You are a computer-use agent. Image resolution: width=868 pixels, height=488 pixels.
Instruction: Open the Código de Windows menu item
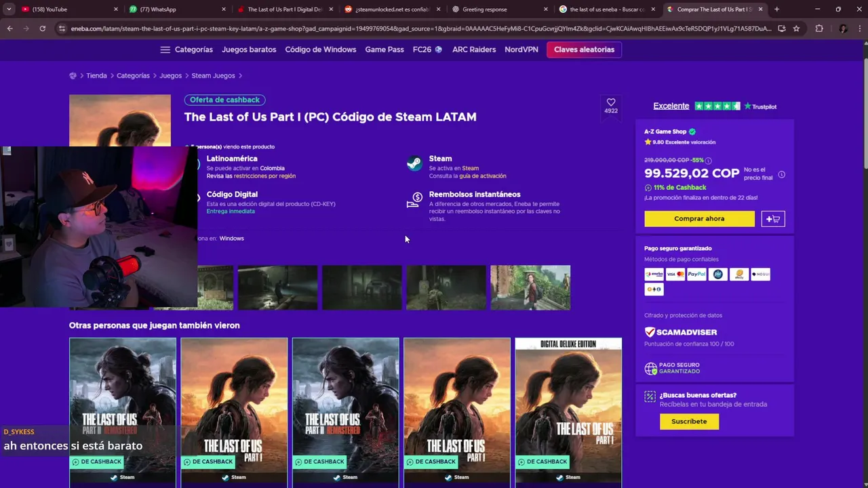click(320, 49)
